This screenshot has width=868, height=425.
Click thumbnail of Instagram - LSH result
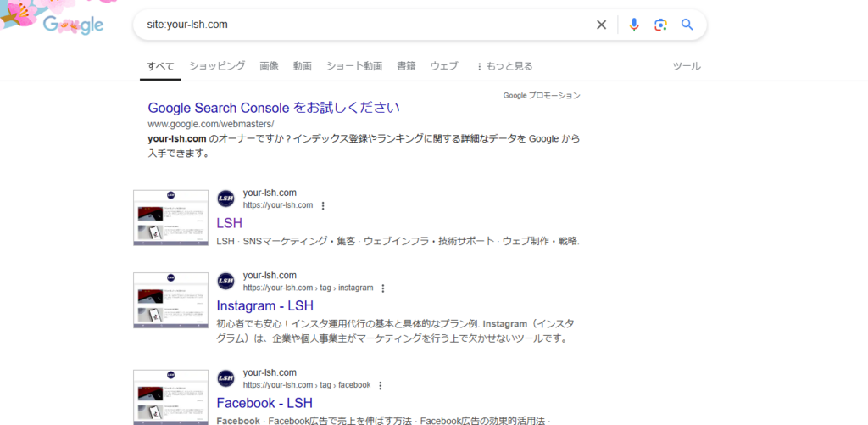[170, 300]
